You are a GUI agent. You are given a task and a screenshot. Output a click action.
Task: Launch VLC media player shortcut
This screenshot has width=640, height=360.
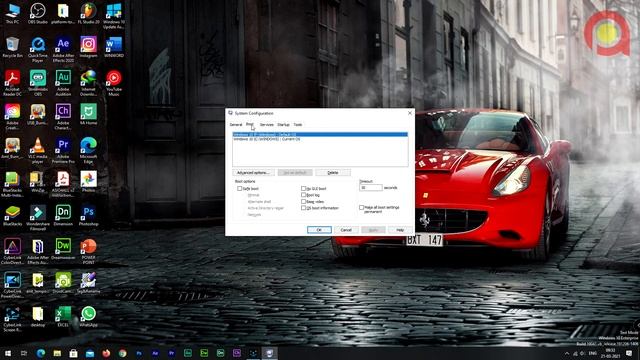[38, 150]
